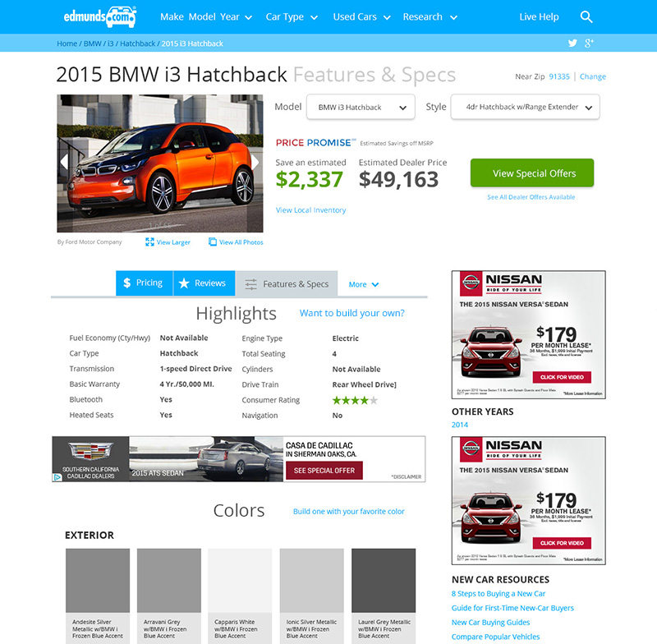This screenshot has height=644, width=657.
Task: Click Change zip link
Action: pyautogui.click(x=593, y=76)
